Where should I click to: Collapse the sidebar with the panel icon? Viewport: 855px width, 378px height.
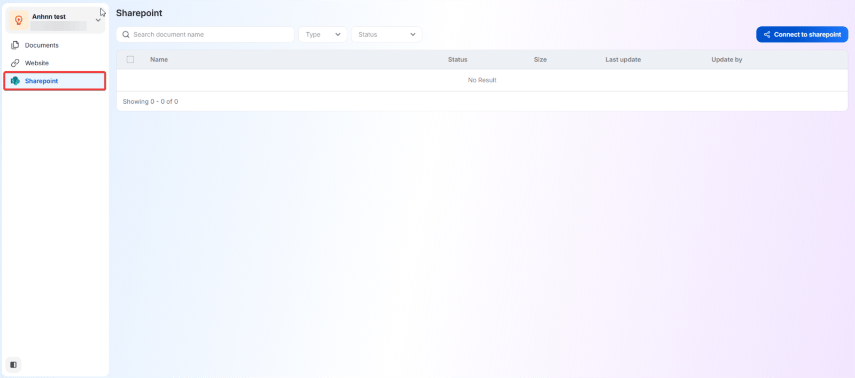point(14,364)
